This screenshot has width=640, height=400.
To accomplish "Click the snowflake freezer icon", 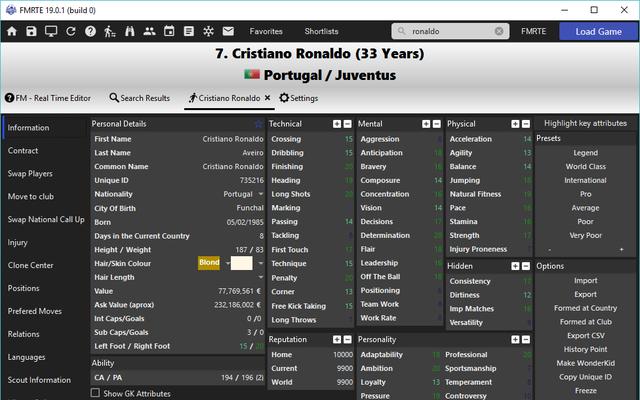I will (209, 31).
